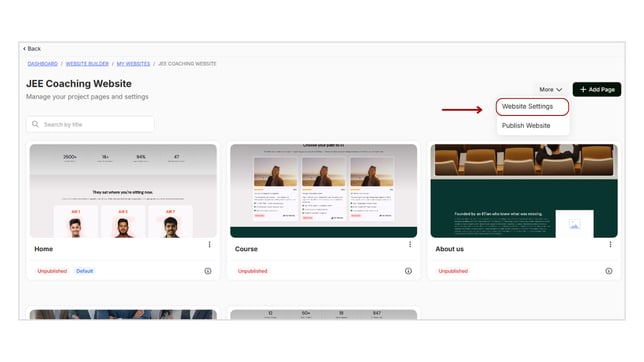644x362 pixels.
Task: Open three-dot menu on Home card
Action: coord(209,244)
